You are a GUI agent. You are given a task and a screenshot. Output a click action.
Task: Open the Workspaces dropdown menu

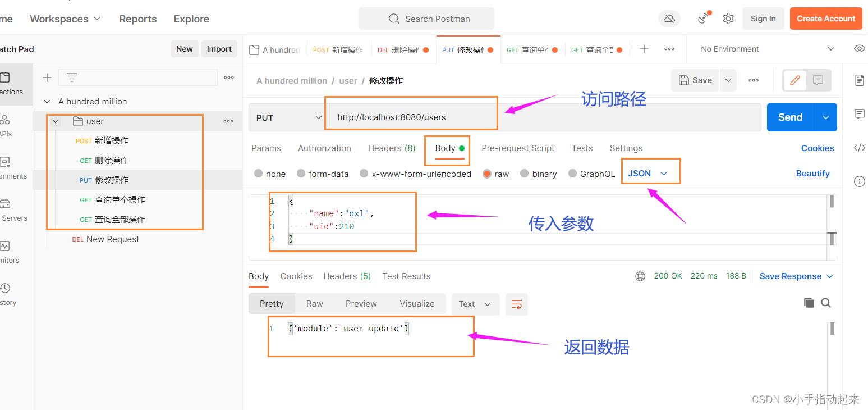(65, 19)
